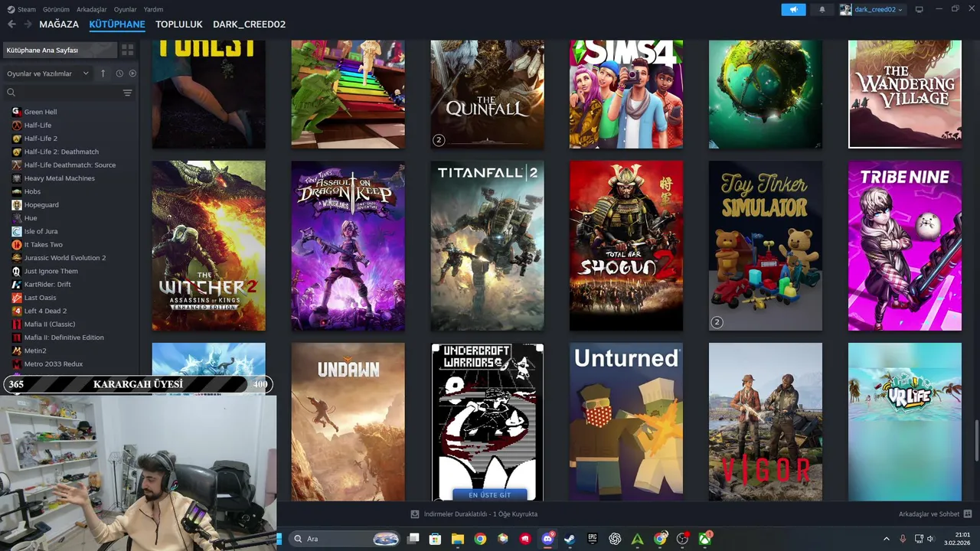The image size is (980, 551).
Task: Toggle the recent activity clock filter
Action: [x=119, y=73]
